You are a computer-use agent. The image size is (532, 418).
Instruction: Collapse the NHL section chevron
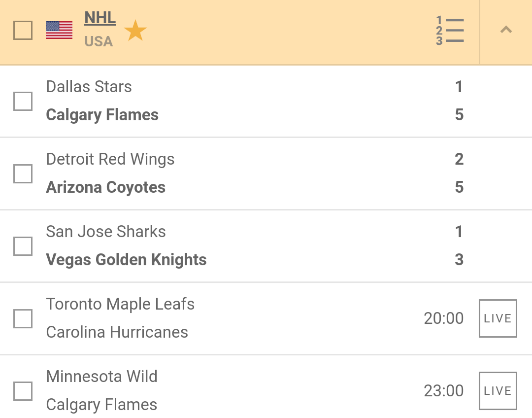(506, 31)
